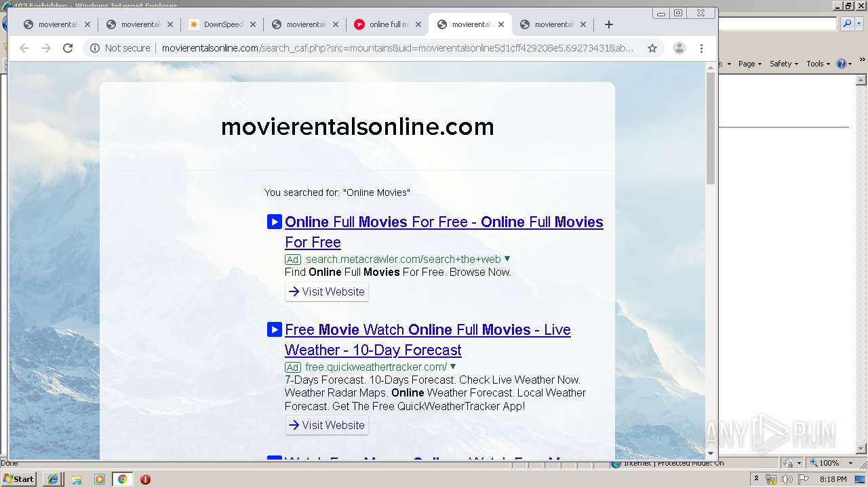Click the free.quickweathertracker.com URL
Image resolution: width=868 pixels, height=488 pixels.
coord(376,367)
